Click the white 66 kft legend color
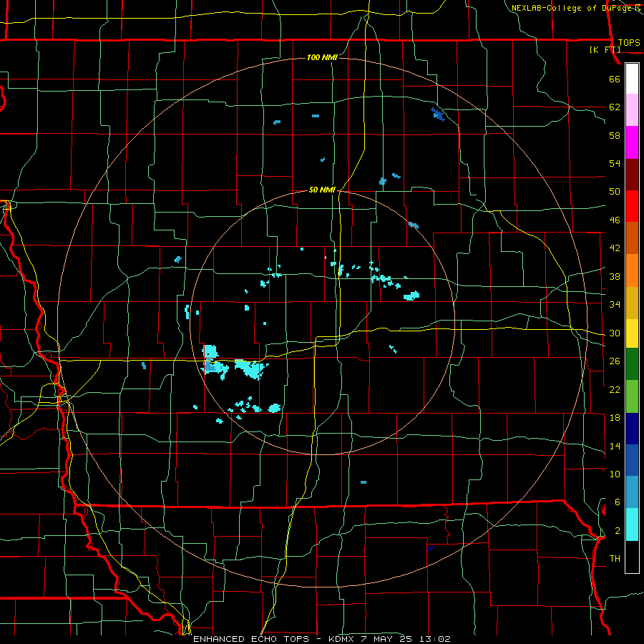The width and height of the screenshot is (644, 644). pyautogui.click(x=632, y=79)
